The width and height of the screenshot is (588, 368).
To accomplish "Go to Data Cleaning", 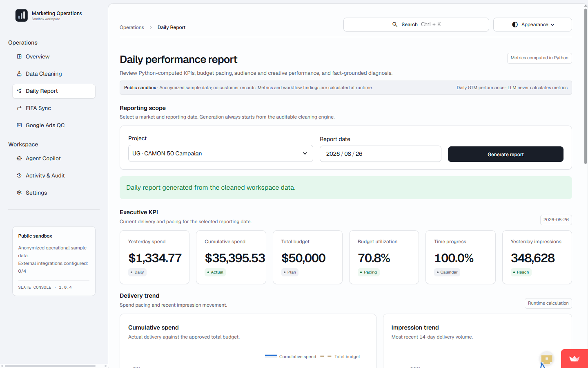I will tap(54, 74).
